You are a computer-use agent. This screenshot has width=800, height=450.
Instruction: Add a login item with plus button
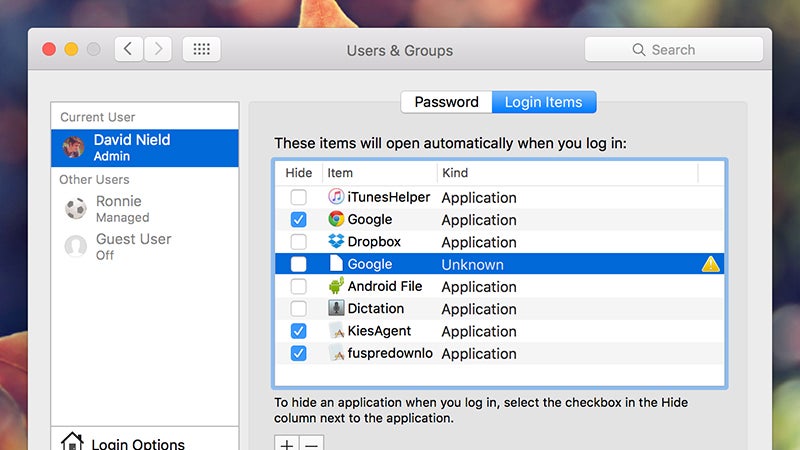(x=287, y=443)
